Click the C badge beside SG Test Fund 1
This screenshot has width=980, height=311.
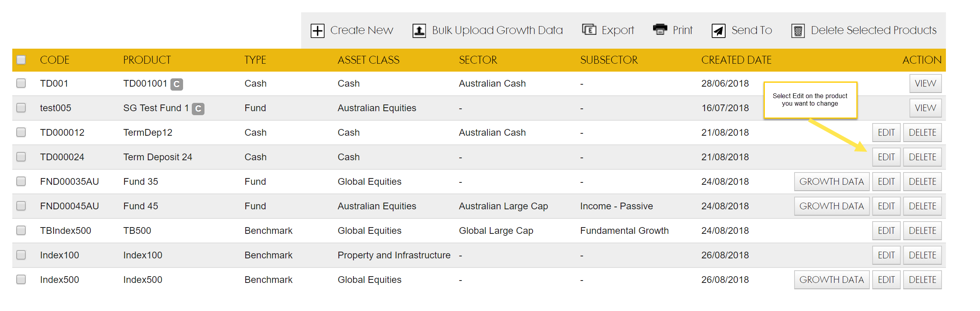[198, 109]
